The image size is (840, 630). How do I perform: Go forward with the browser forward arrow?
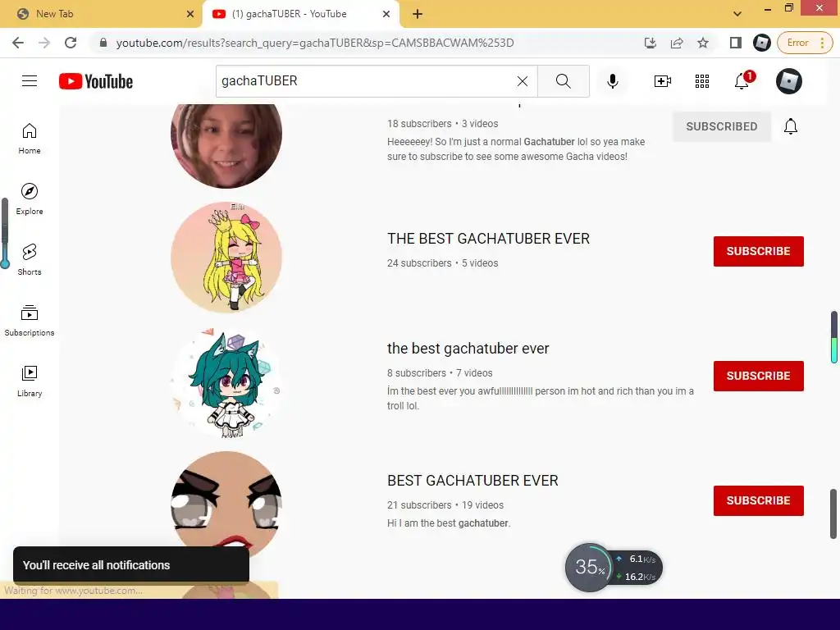[x=44, y=43]
